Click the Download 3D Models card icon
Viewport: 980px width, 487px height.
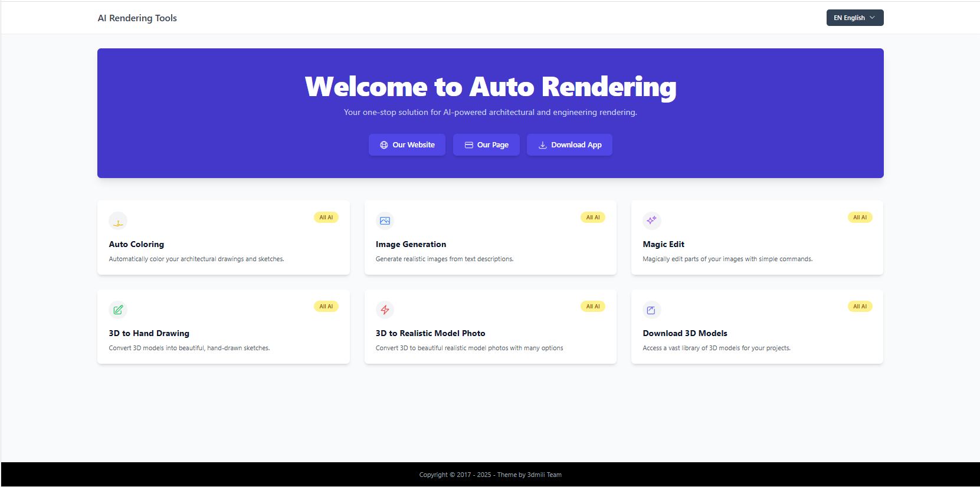click(x=651, y=310)
